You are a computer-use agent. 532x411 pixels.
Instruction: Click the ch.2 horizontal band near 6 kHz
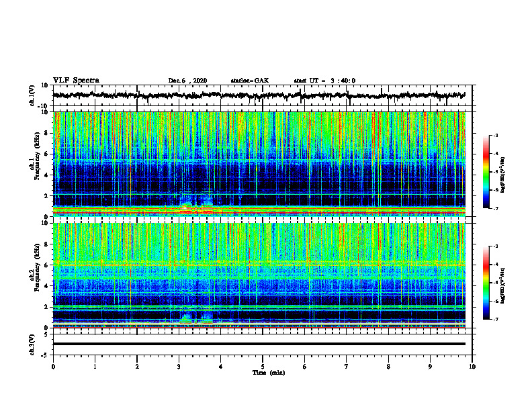click(259, 263)
